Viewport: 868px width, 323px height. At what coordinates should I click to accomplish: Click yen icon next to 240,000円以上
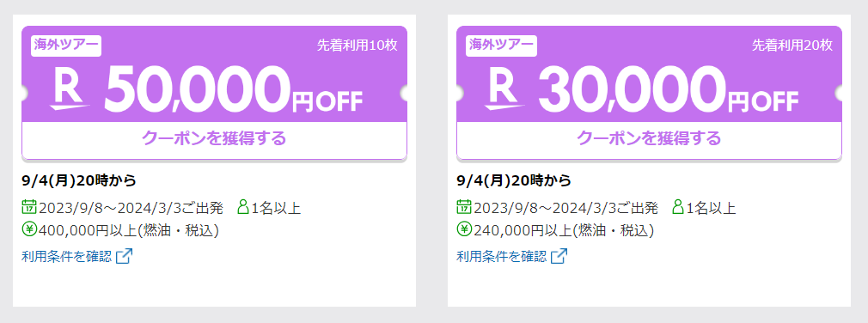(x=464, y=229)
